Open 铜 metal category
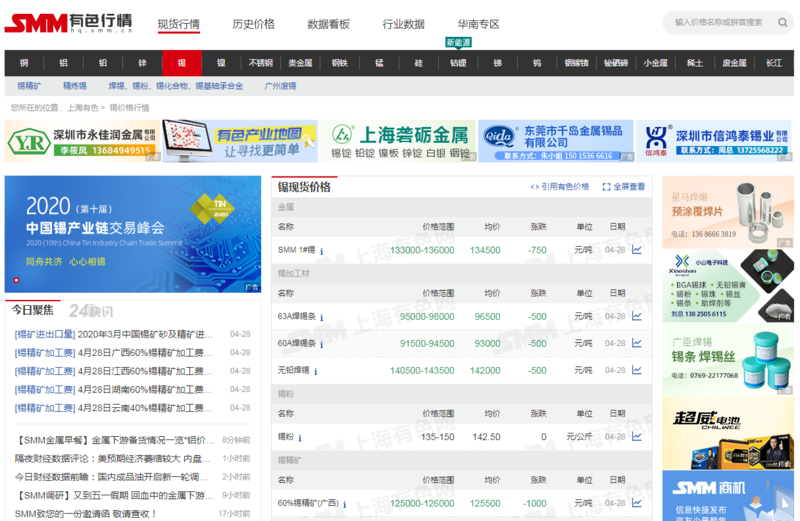This screenshot has height=521, width=800. tap(24, 63)
